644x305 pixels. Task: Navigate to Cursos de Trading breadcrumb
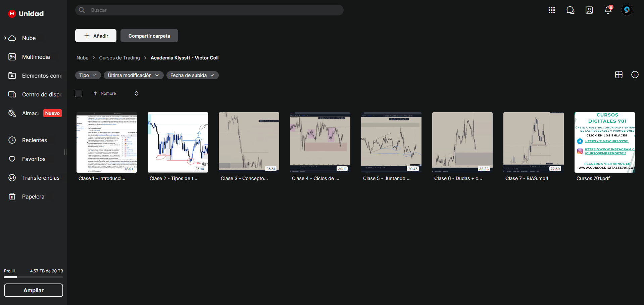point(119,58)
